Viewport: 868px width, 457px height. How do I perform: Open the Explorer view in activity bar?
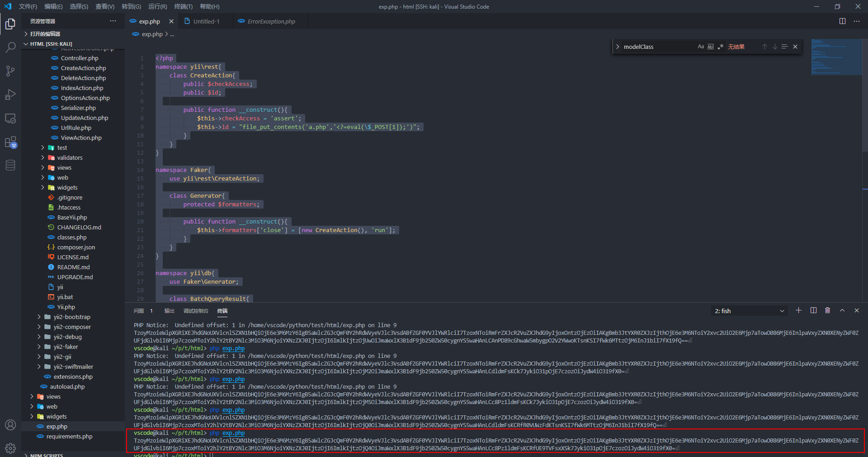[x=10, y=24]
